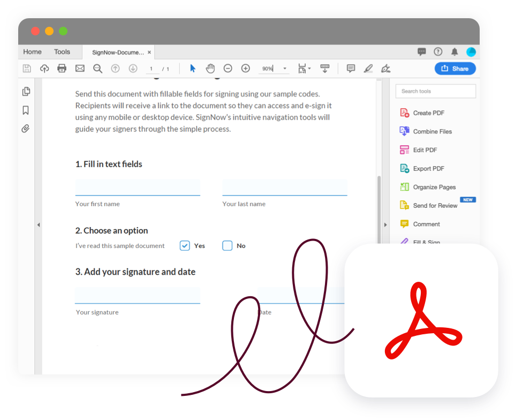Uncheck the Yes checkbox

click(x=185, y=246)
